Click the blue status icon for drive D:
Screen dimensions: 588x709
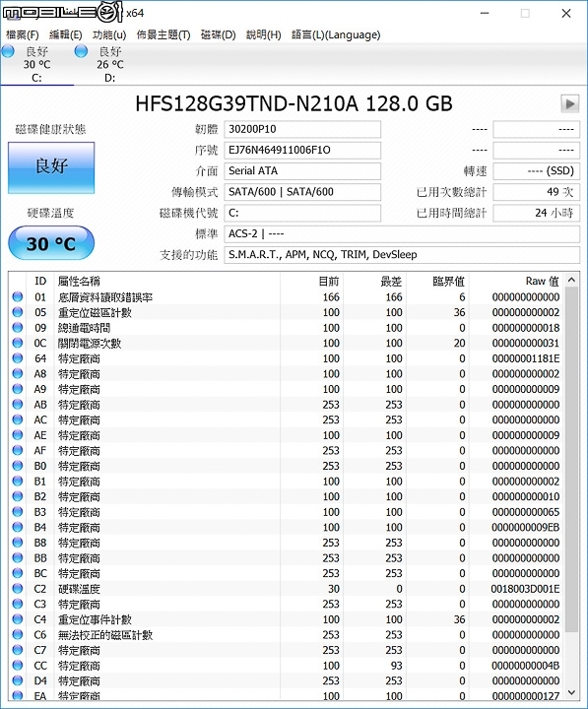(x=81, y=51)
